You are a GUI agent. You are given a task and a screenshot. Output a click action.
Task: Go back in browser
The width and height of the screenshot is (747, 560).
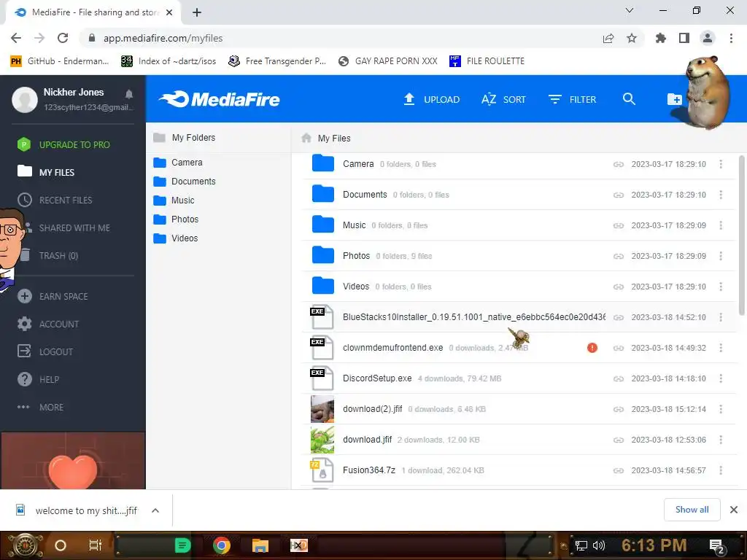16,38
